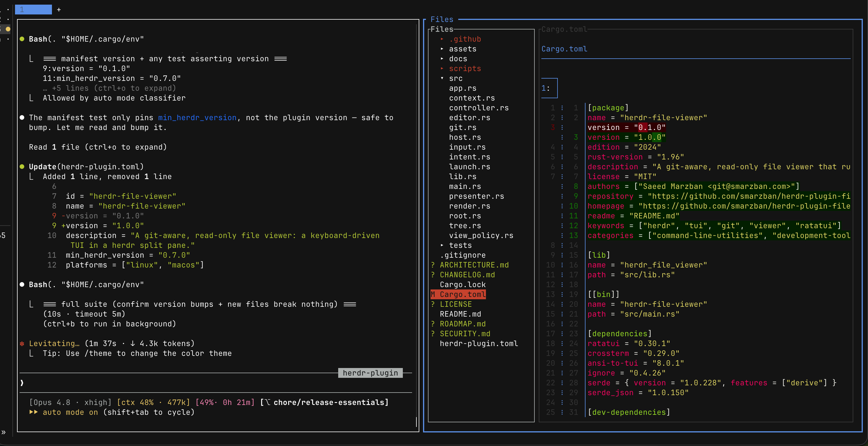The image size is (868, 446).
Task: Select tab 1 in the tab bar
Action: tap(33, 10)
